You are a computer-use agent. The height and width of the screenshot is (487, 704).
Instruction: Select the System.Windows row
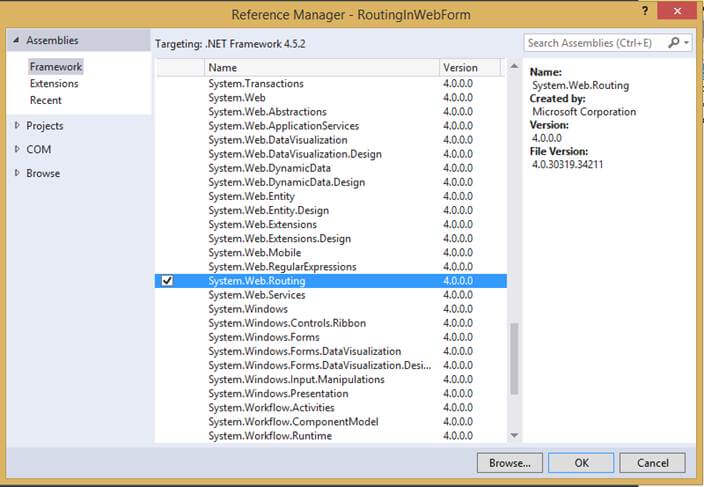point(331,309)
